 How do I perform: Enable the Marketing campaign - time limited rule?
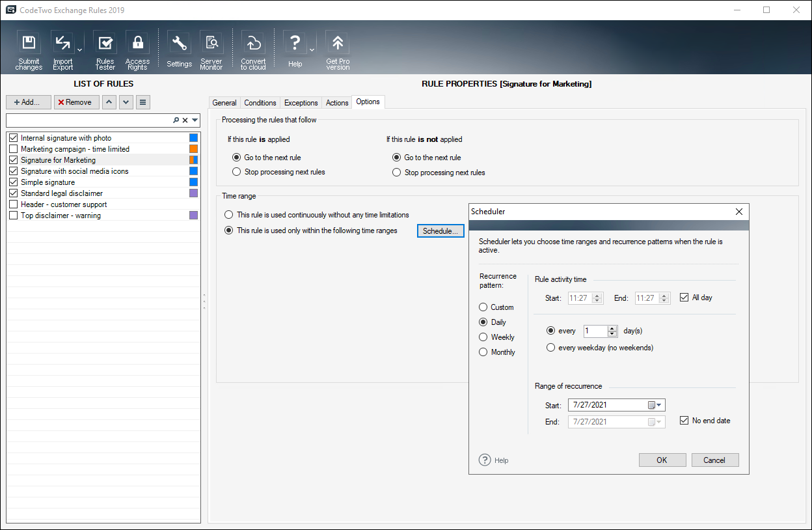click(x=13, y=149)
